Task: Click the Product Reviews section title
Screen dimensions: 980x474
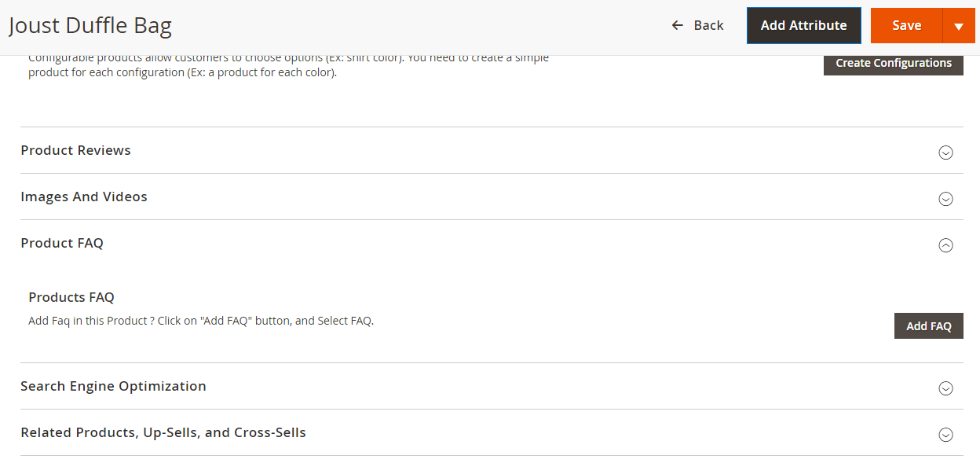Action: coord(75,150)
